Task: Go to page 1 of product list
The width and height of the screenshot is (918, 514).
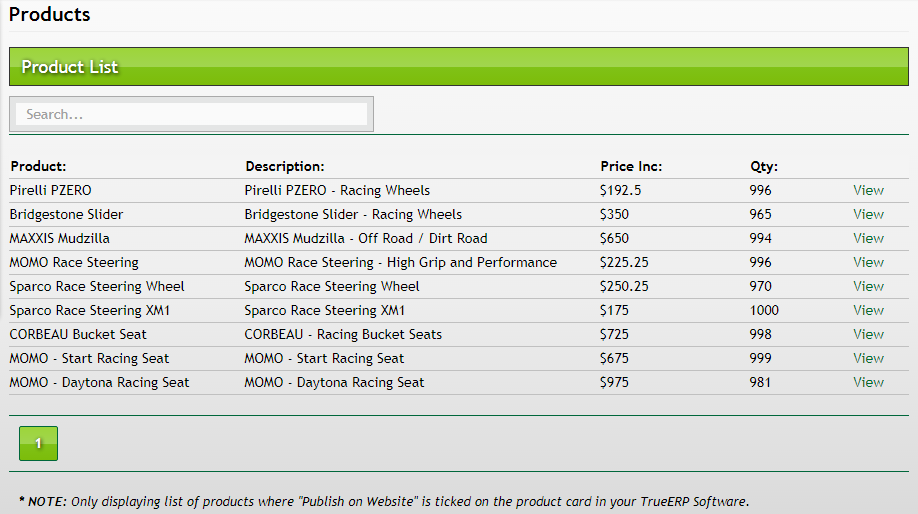Action: [x=38, y=443]
